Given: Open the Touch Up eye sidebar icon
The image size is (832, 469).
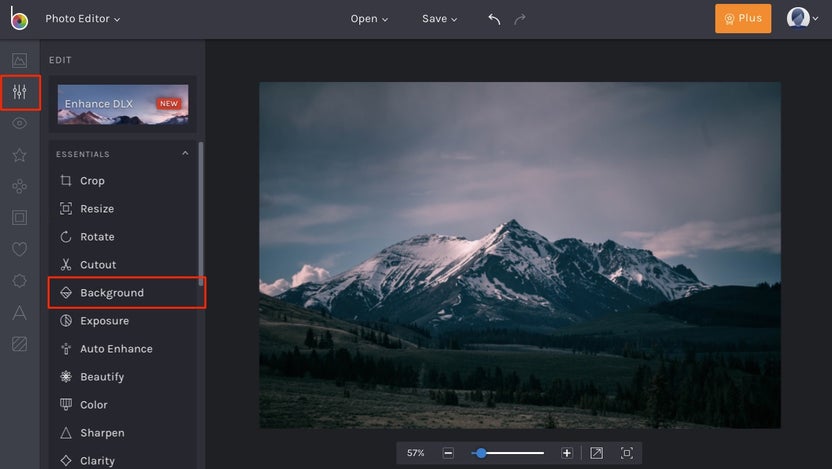Looking at the screenshot, I should (20, 123).
